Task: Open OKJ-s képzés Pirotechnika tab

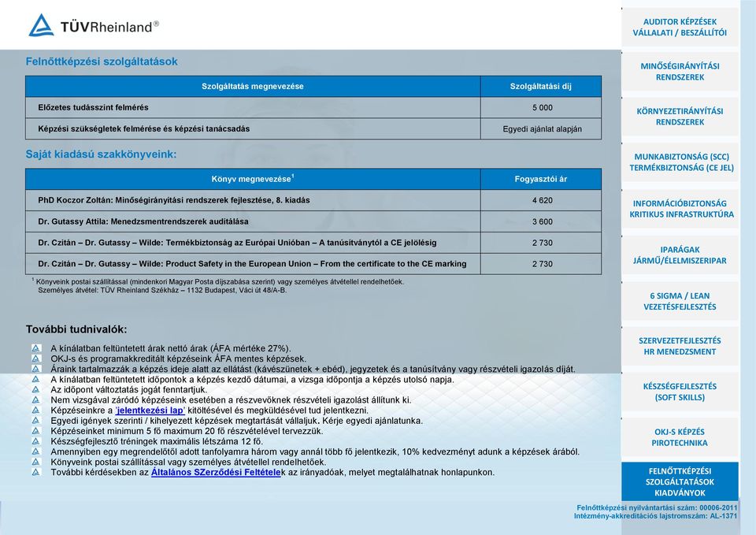Action: pos(680,437)
